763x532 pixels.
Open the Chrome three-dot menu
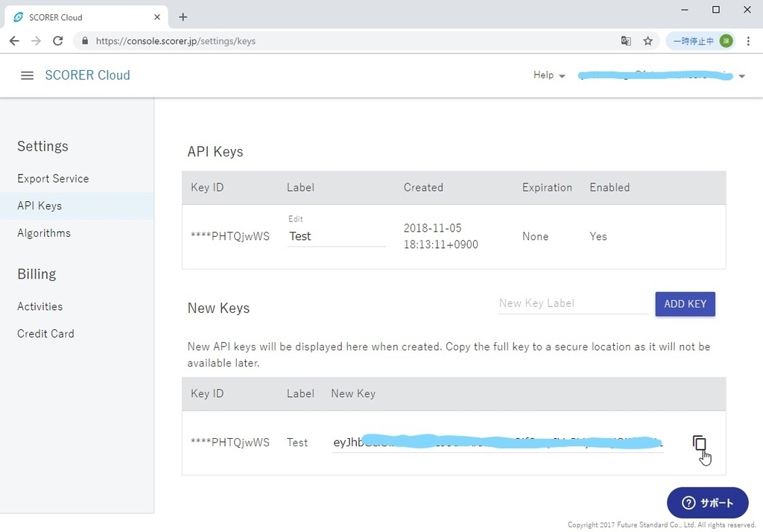coord(748,41)
